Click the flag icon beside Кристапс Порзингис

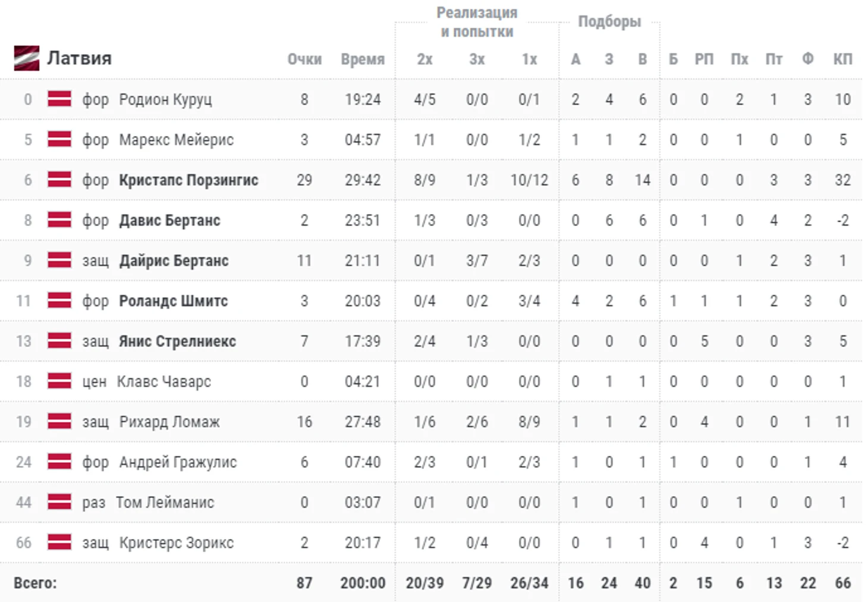click(59, 179)
